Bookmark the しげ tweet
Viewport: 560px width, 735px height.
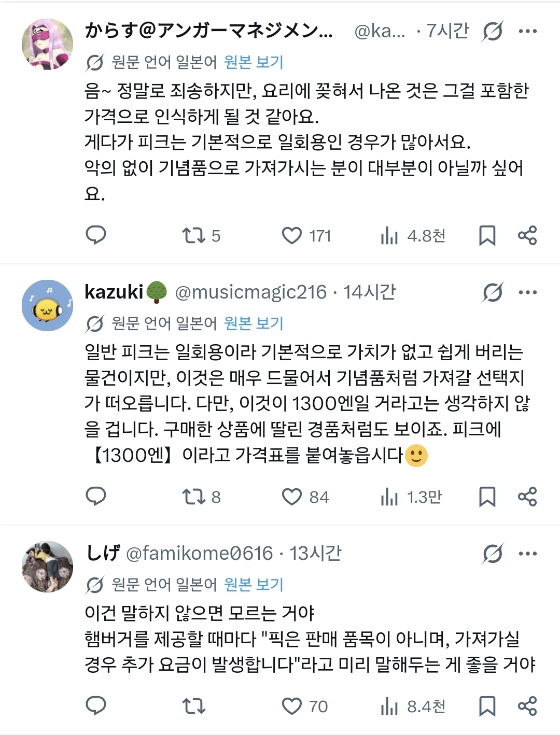pos(487,706)
